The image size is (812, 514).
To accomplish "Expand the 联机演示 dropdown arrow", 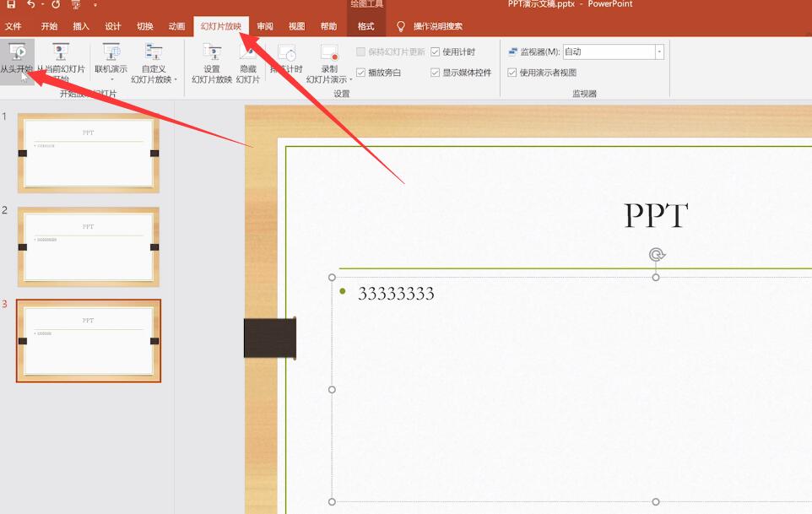I will [111, 79].
